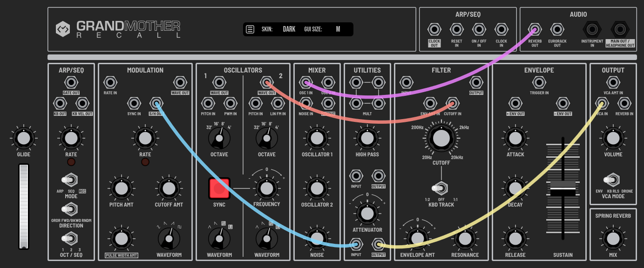Click the RESONANCE knob
Viewport: 644px width, 268px height.
click(465, 239)
